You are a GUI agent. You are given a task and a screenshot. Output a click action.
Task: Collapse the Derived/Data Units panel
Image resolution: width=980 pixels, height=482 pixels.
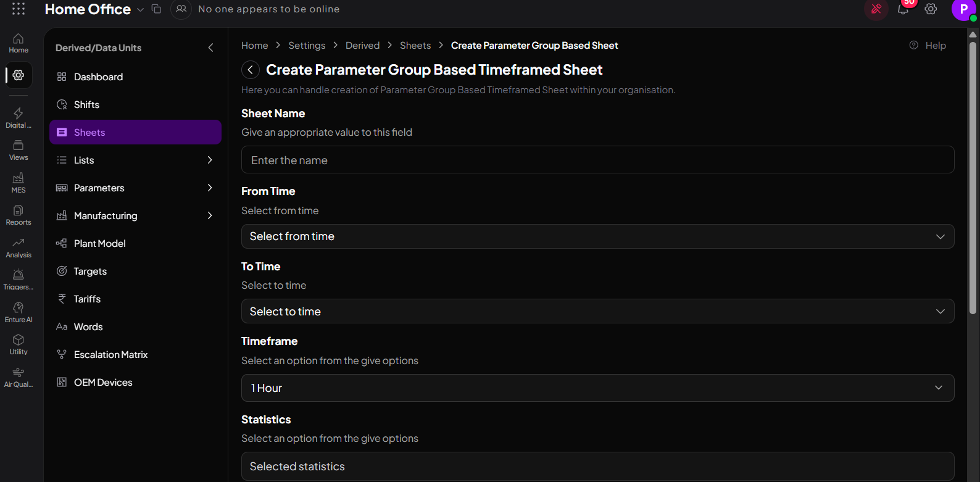tap(210, 48)
